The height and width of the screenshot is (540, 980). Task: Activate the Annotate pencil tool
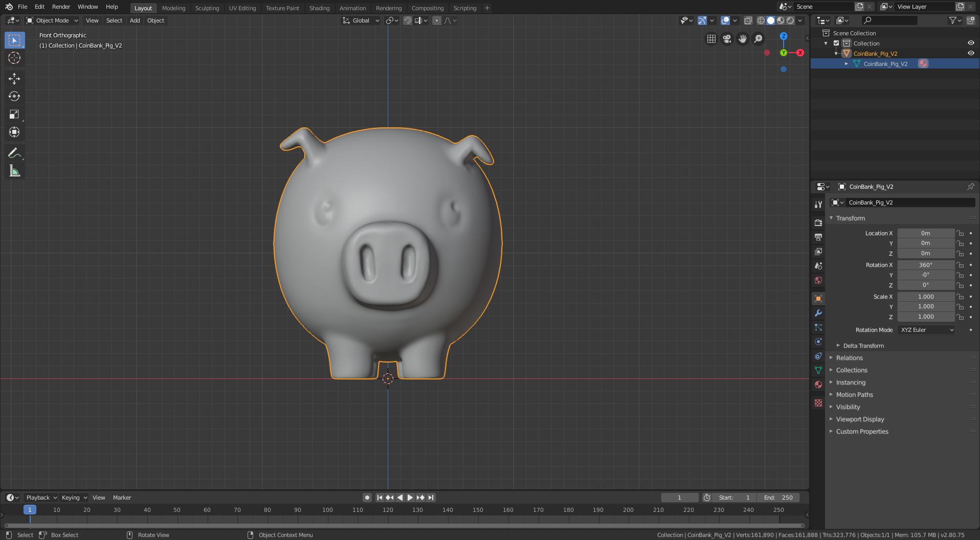(x=14, y=153)
